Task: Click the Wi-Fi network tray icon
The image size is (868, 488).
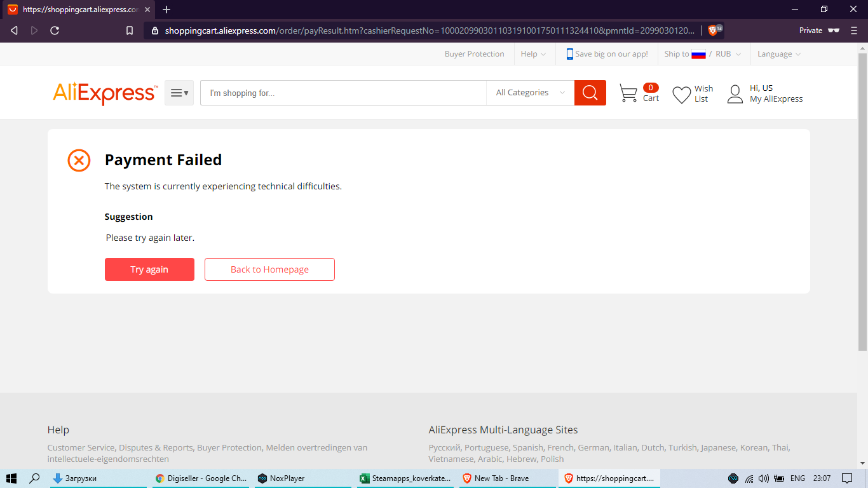Action: tap(750, 478)
